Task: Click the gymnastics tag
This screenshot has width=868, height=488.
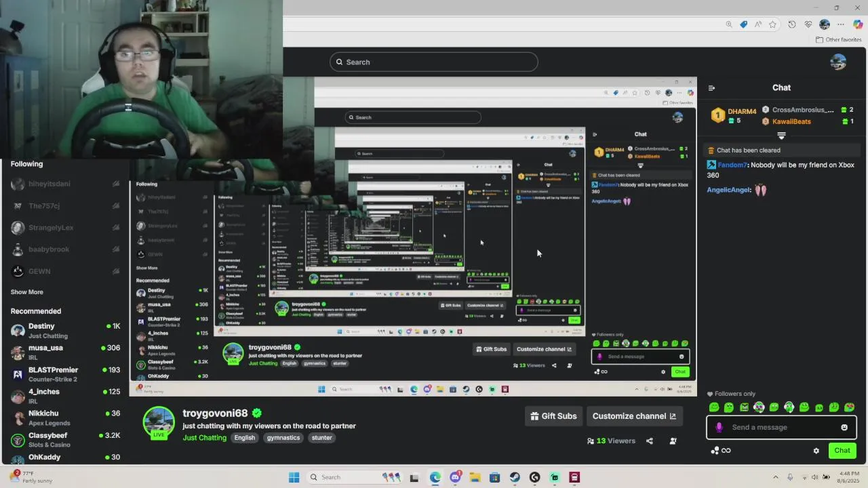Action: pyautogui.click(x=283, y=438)
